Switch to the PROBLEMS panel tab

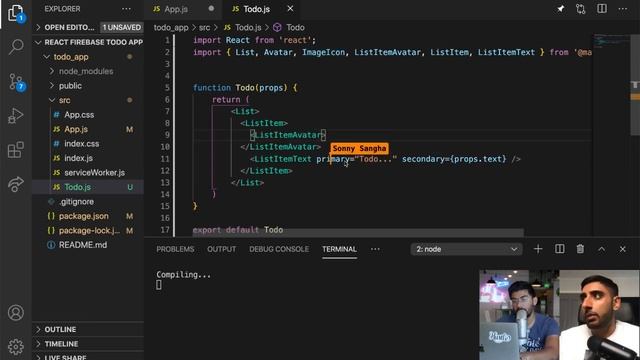pos(175,249)
